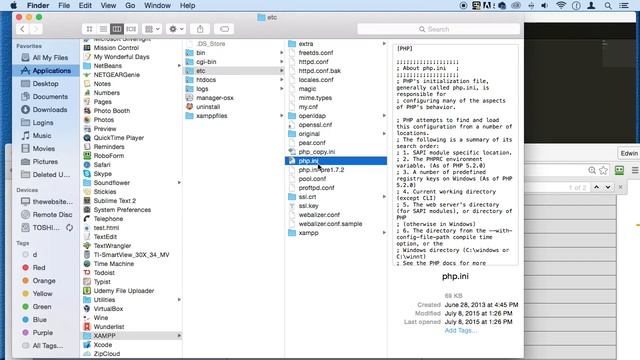Click the Add Tags… link
640x360 pixels.
460,331
